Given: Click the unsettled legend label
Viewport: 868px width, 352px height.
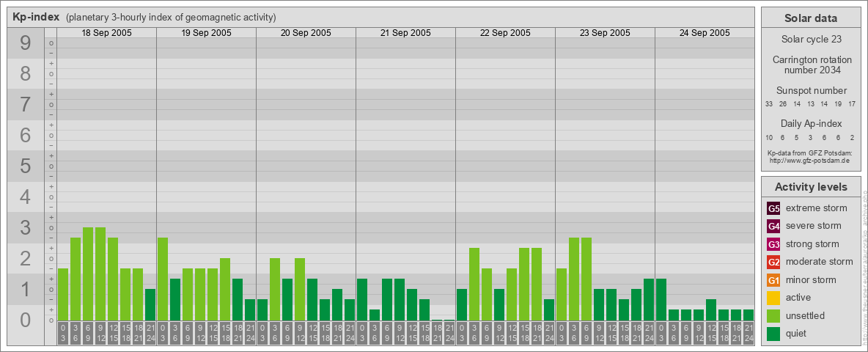Looking at the screenshot, I should (x=806, y=315).
